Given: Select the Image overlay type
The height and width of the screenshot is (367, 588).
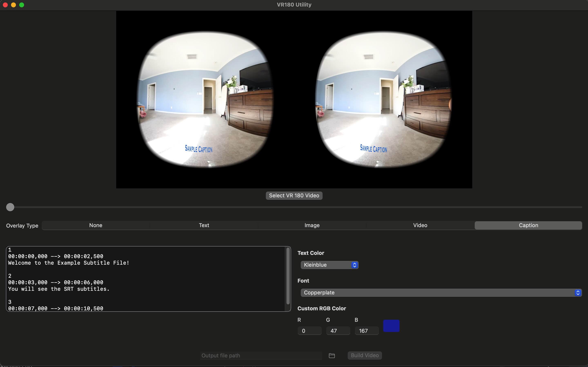Looking at the screenshot, I should (312, 225).
